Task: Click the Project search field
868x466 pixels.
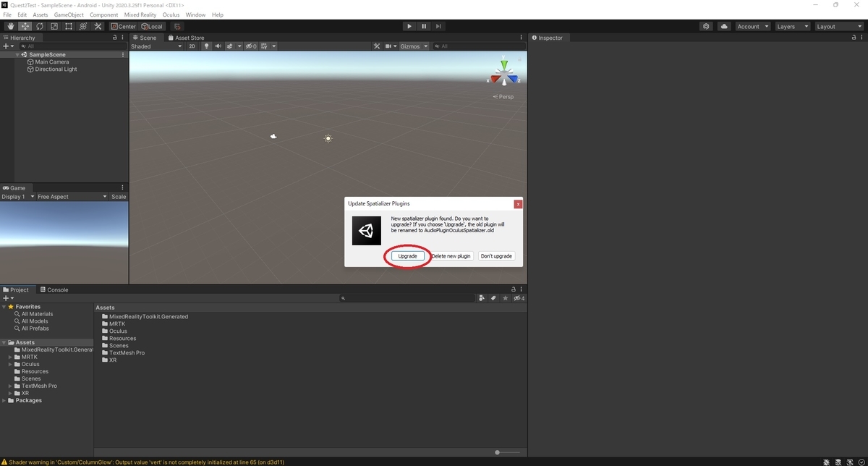Action: (x=407, y=298)
